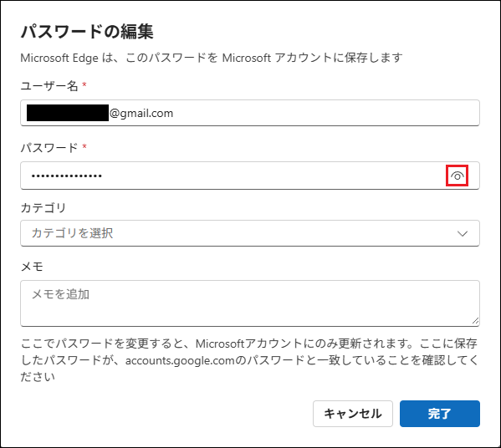501x448 pixels.
Task: Click the Microsoft Edge save notice text
Action: [212, 58]
